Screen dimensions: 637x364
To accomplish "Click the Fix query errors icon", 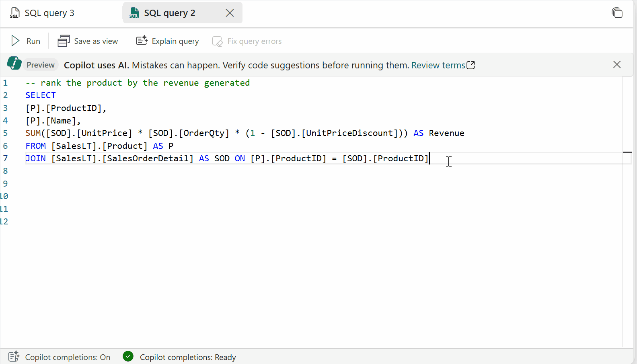I will click(217, 41).
